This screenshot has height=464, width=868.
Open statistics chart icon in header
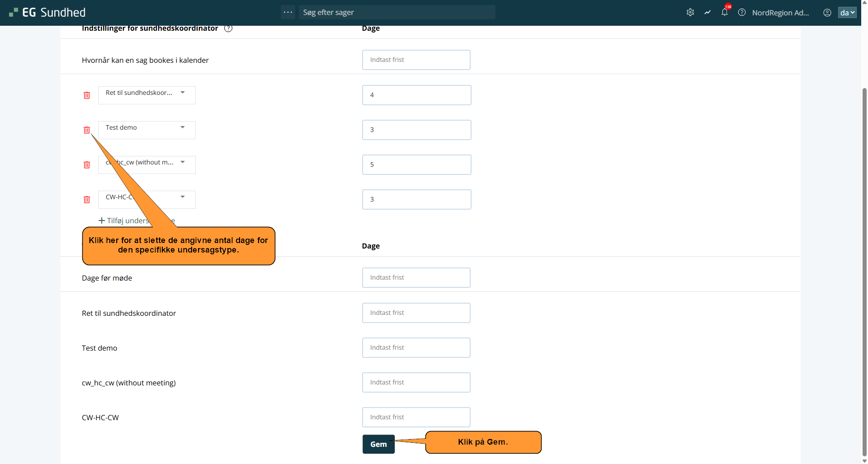pos(708,13)
